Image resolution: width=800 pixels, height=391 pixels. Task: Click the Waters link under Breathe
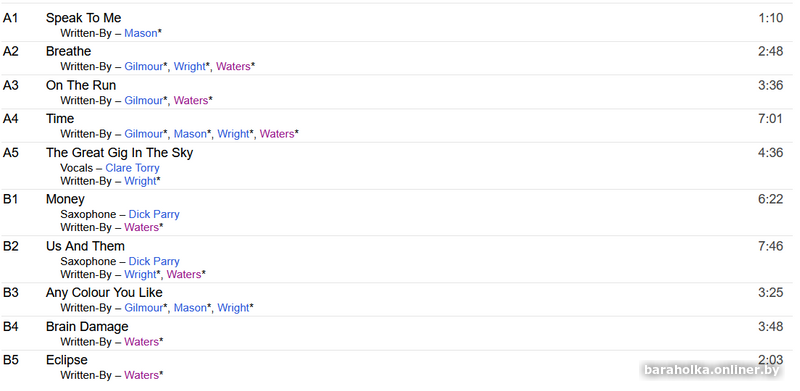[233, 67]
